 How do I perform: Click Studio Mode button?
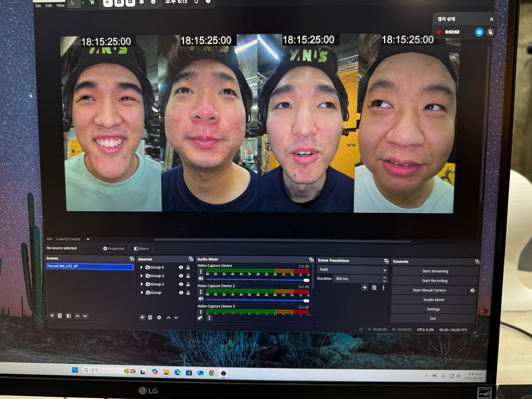click(x=434, y=300)
